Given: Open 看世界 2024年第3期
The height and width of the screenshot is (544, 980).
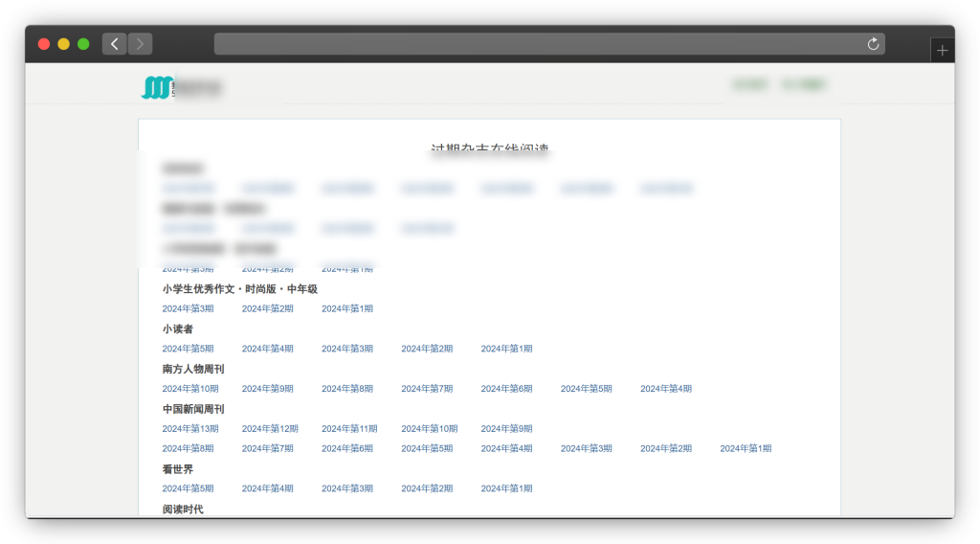Looking at the screenshot, I should point(346,489).
